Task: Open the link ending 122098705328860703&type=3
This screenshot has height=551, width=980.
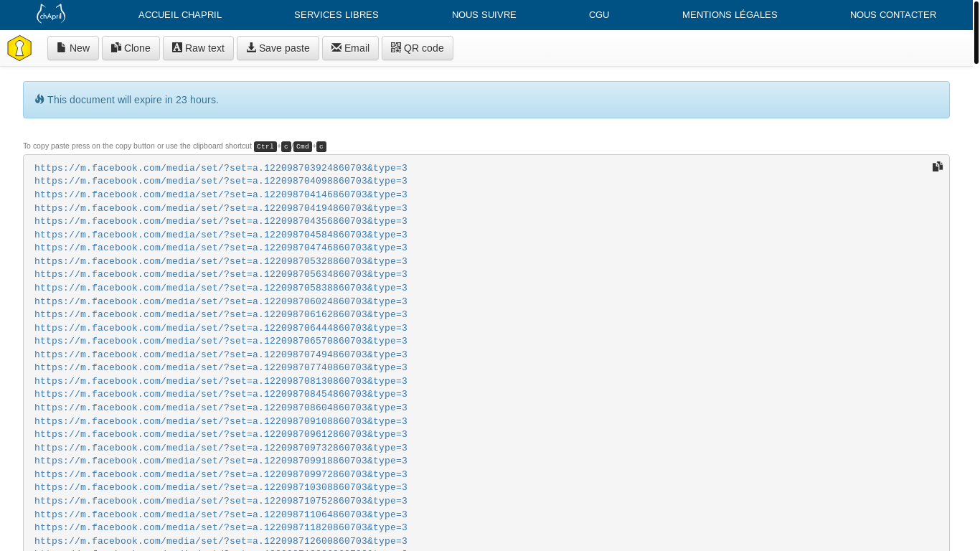Action: 221,261
